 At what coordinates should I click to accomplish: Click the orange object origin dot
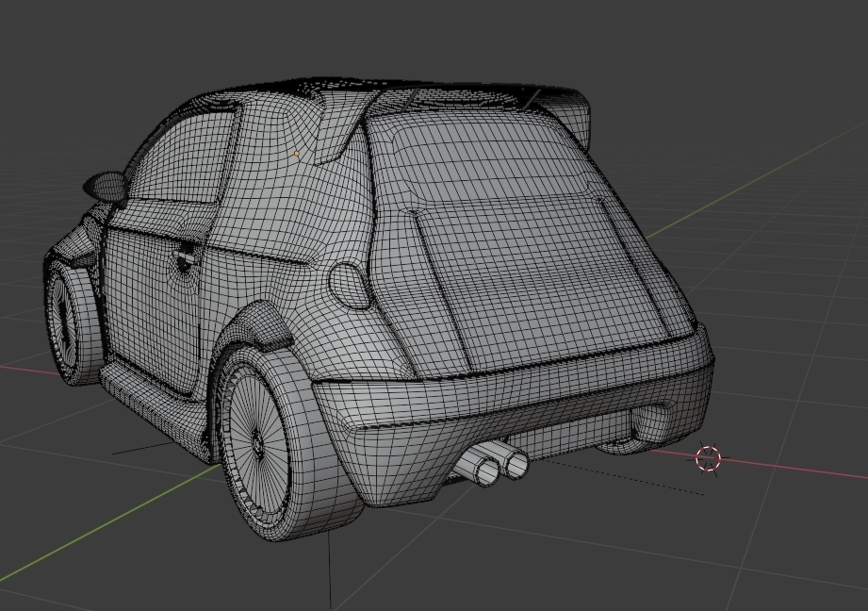[x=297, y=154]
